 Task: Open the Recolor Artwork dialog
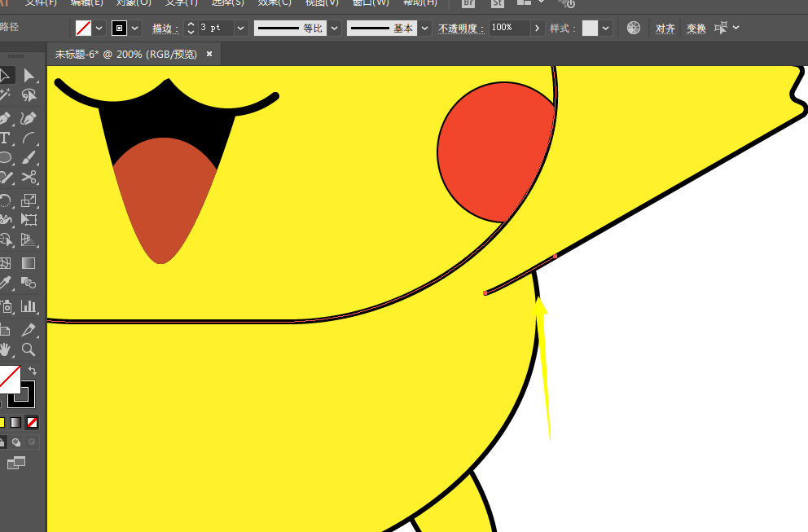tap(634, 28)
